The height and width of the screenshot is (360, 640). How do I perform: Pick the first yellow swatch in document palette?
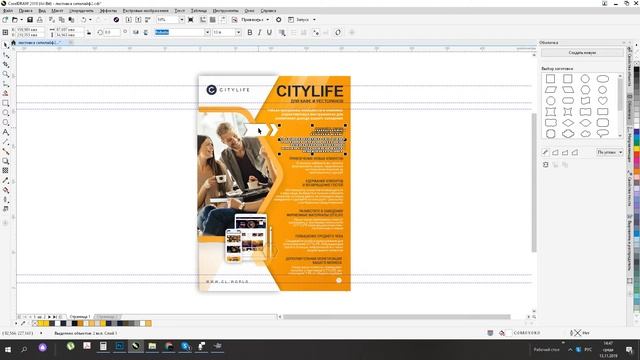(40, 323)
